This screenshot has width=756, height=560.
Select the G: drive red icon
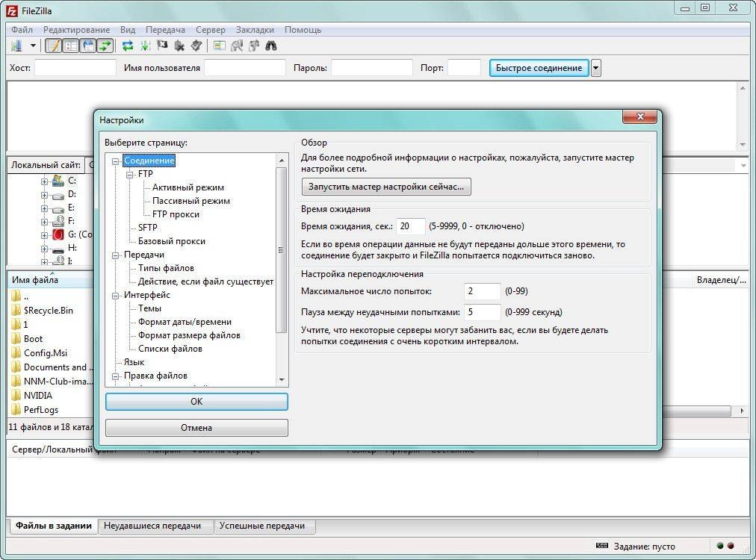[58, 234]
